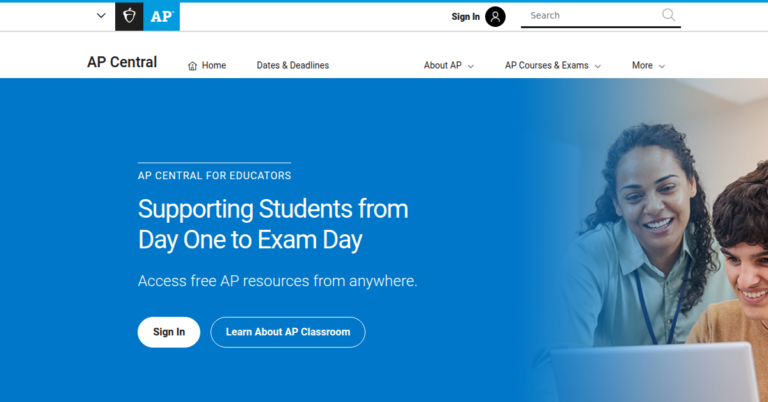Click the 'Supporting Students from Day One' headline
Screen dimensions: 768x402
[273, 224]
